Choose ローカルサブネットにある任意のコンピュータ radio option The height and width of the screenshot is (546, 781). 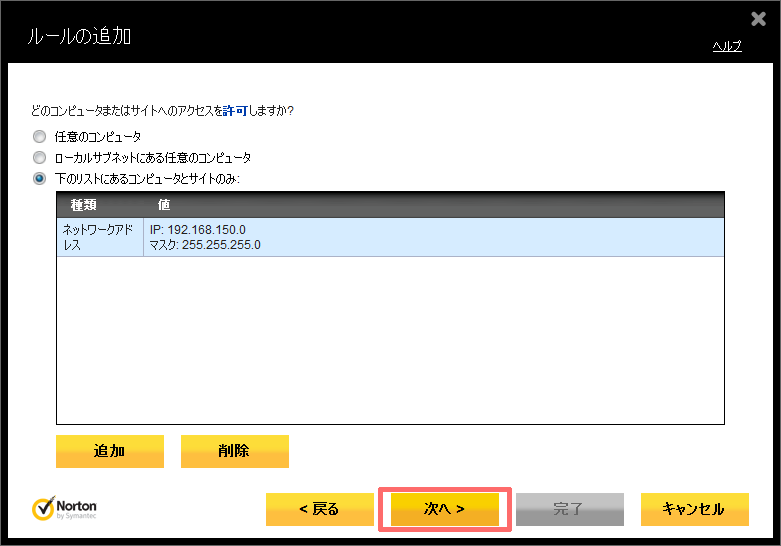click(40, 158)
